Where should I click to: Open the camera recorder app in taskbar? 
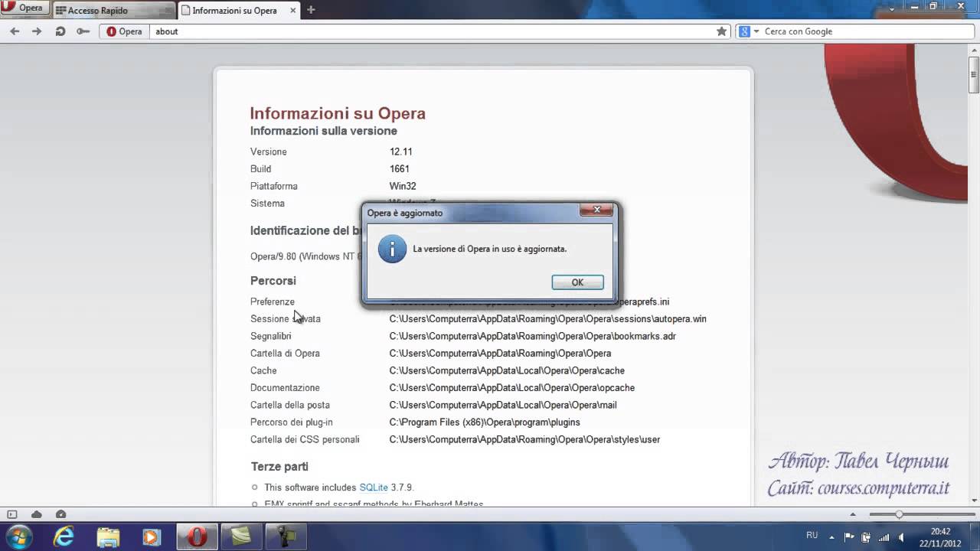pos(286,536)
